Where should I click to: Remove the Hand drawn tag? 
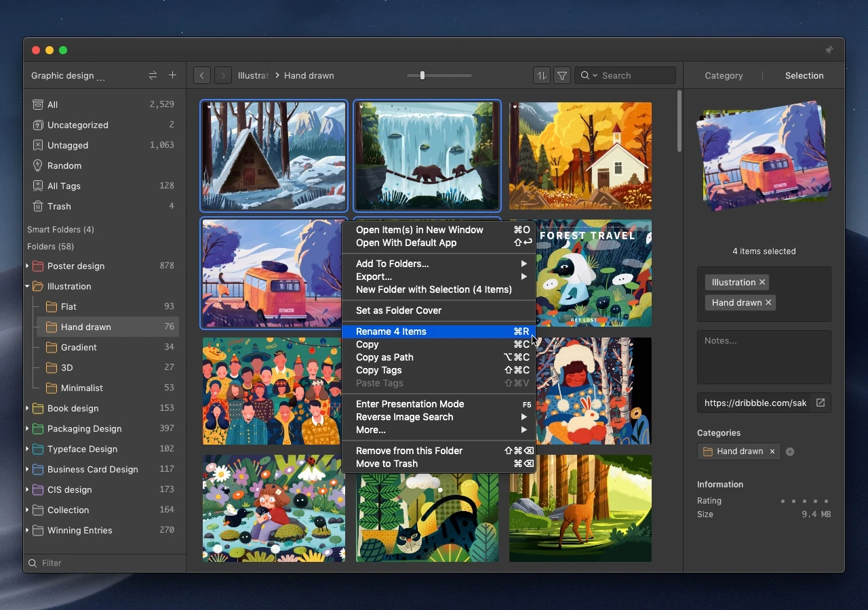pyautogui.click(x=768, y=302)
